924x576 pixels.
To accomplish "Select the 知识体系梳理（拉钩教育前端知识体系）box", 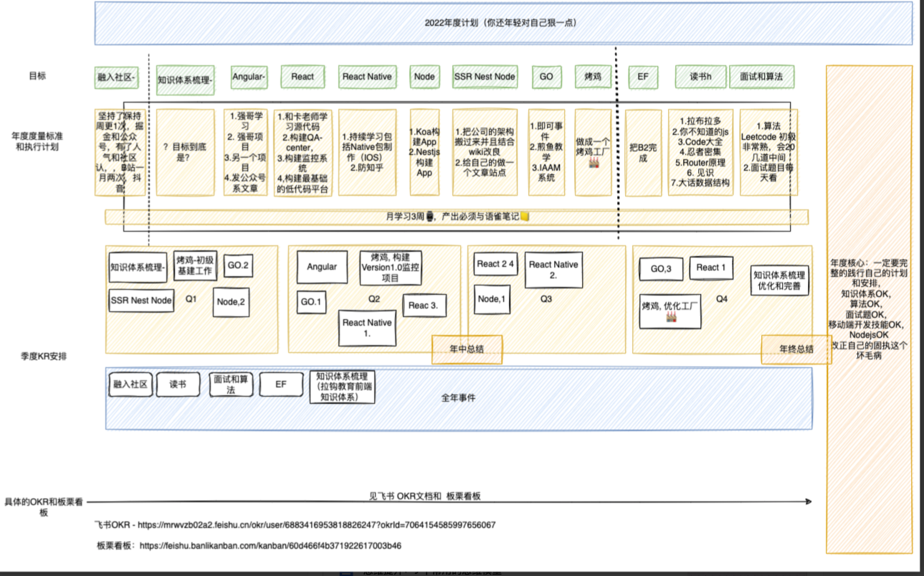I will pyautogui.click(x=343, y=386).
